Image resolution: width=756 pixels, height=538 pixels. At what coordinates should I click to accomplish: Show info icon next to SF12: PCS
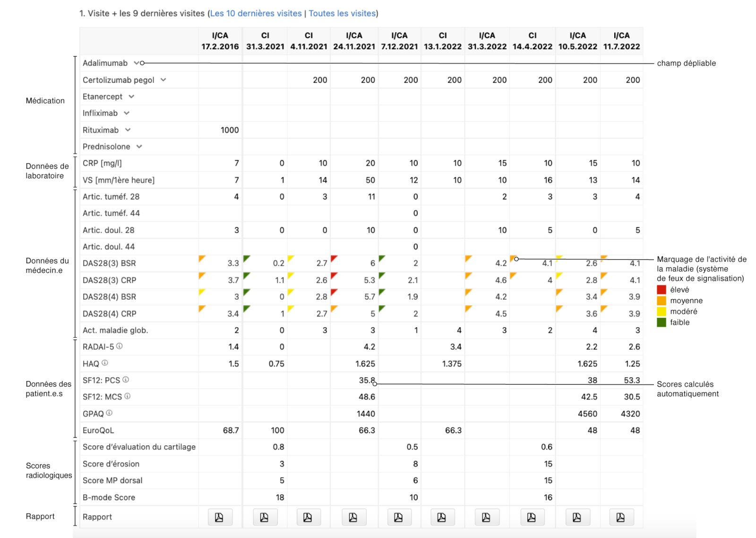pyautogui.click(x=126, y=379)
